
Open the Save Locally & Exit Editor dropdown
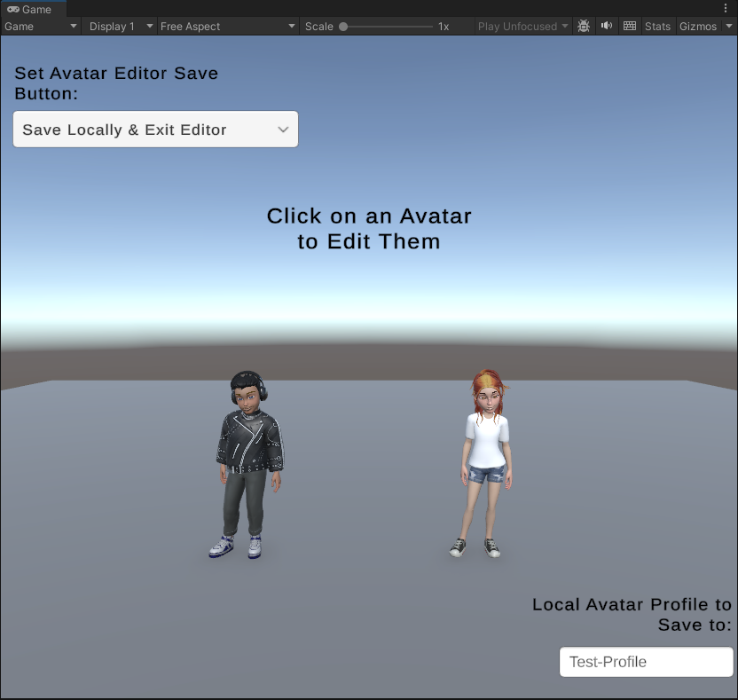tap(155, 129)
